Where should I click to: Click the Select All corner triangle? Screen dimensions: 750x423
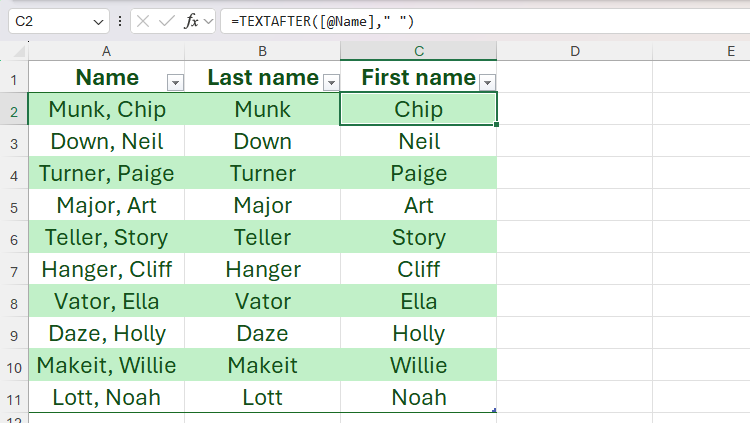click(20, 51)
